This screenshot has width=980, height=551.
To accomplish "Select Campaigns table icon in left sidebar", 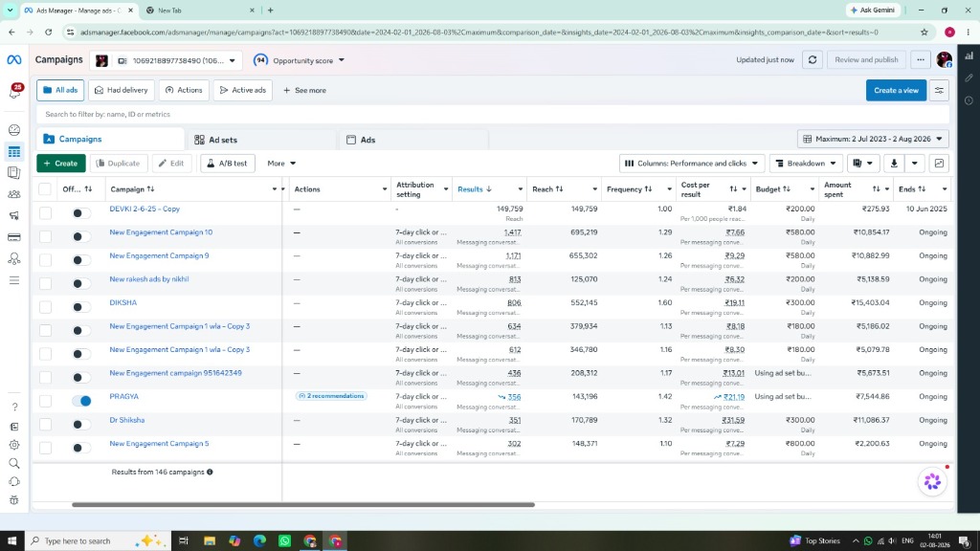I will tap(13, 152).
